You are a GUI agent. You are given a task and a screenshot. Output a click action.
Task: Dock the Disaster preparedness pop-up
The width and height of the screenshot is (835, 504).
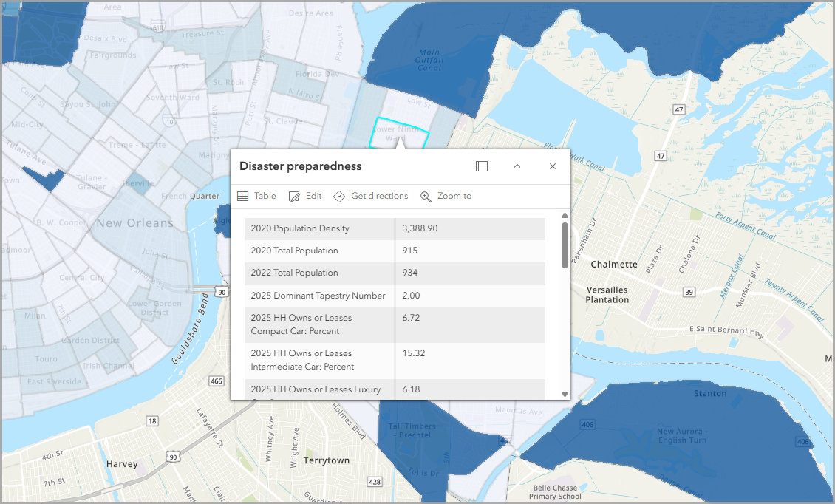[481, 166]
